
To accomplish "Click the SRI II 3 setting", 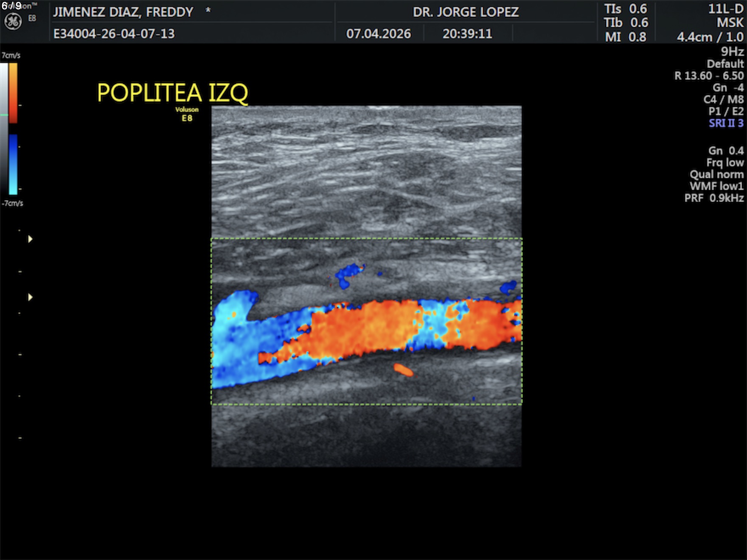I will point(726,123).
